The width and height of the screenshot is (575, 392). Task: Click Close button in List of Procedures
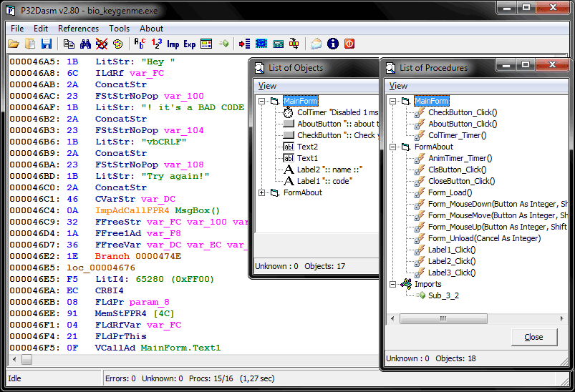534,337
